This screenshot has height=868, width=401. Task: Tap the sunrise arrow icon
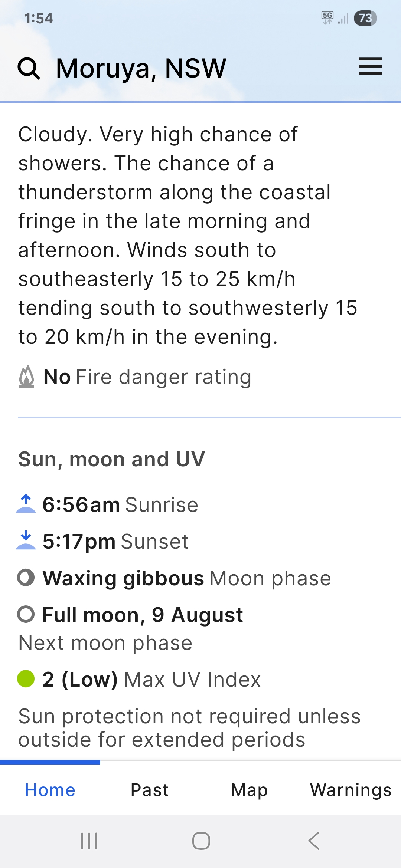coord(26,504)
